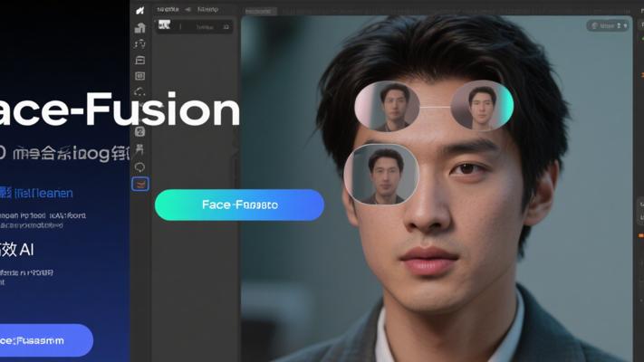Open the home icon in the sidebar
Image resolution: width=644 pixels, height=362 pixels.
(x=140, y=27)
